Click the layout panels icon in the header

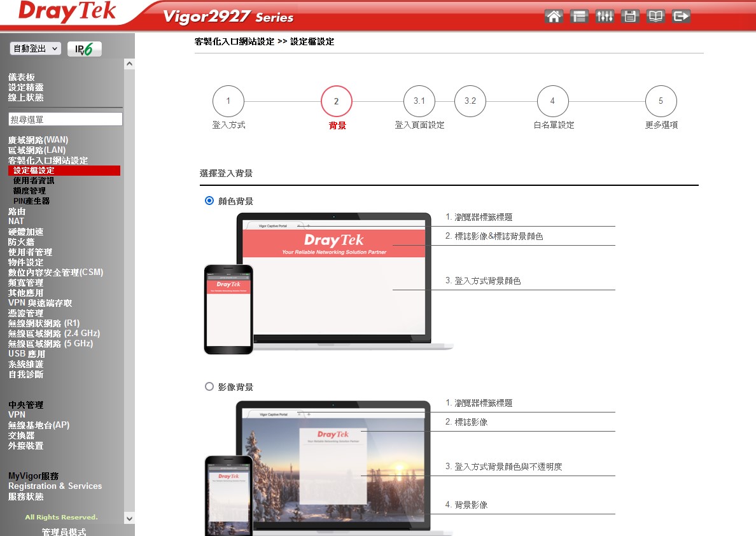[579, 17]
